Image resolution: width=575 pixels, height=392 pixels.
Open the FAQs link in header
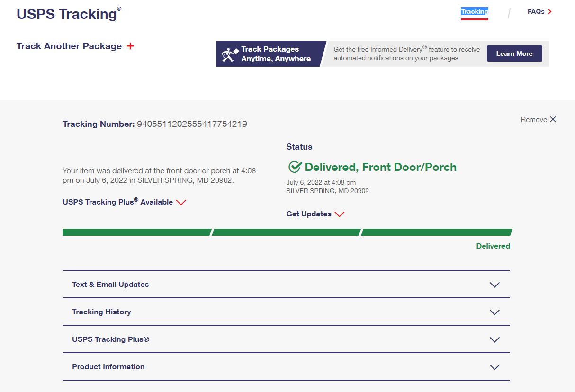(536, 12)
